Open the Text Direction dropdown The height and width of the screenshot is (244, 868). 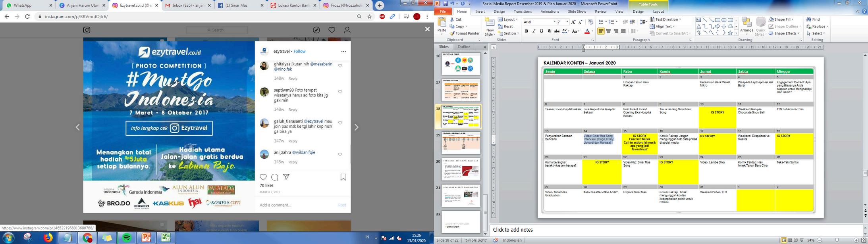click(665, 19)
